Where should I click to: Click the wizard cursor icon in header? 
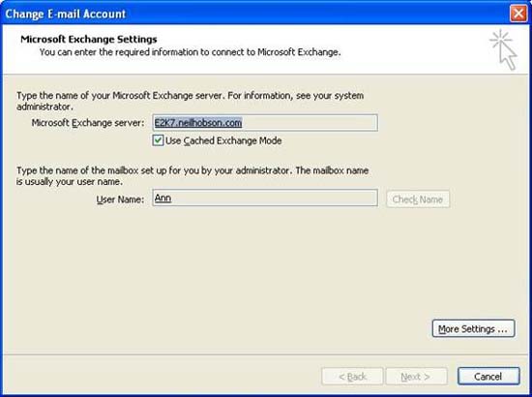tap(504, 50)
